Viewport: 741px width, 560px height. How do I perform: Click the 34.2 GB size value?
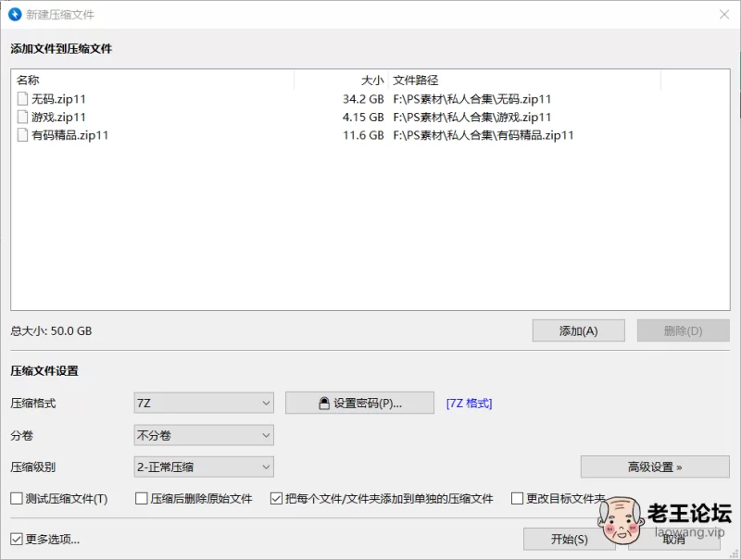pos(363,99)
